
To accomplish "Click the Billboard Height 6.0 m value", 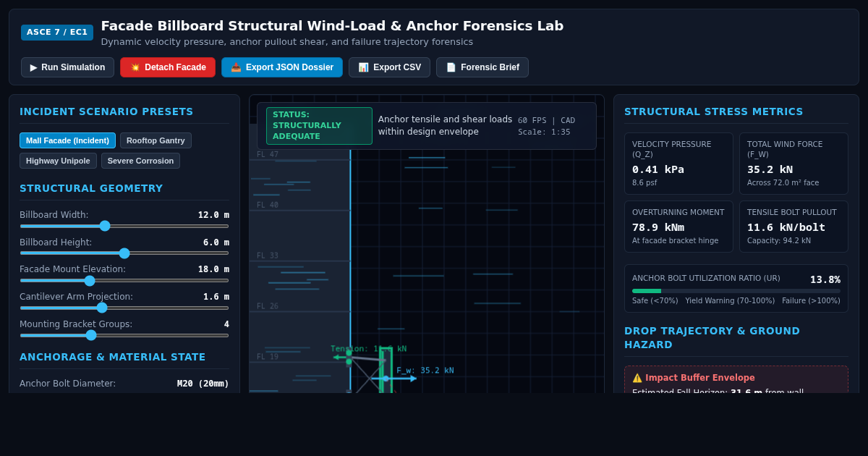I will tap(216, 242).
